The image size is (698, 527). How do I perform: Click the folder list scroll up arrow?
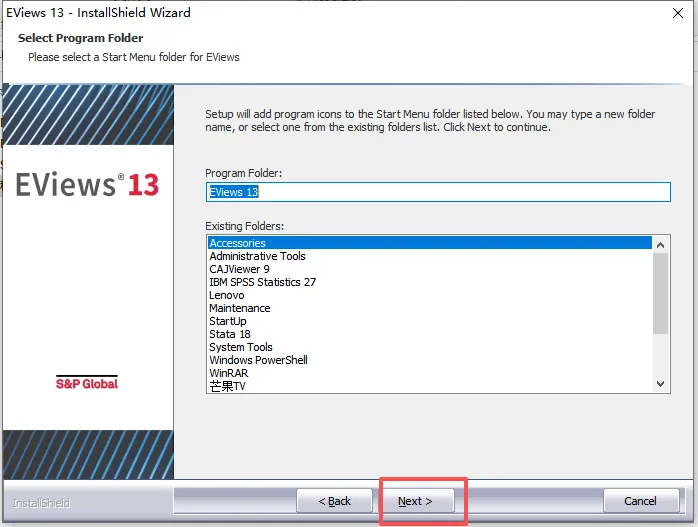coord(661,245)
